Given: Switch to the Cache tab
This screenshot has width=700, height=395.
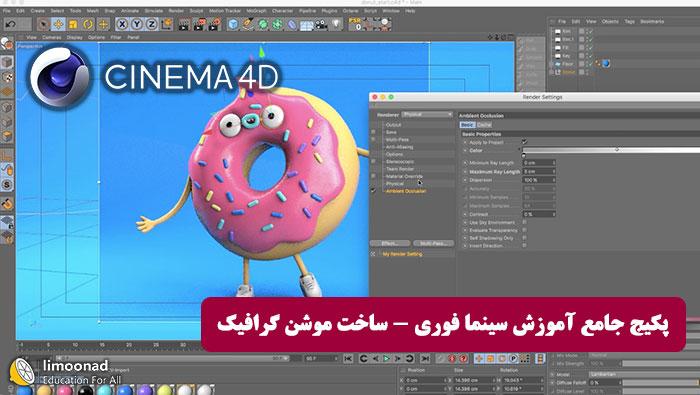Looking at the screenshot, I should pyautogui.click(x=484, y=125).
